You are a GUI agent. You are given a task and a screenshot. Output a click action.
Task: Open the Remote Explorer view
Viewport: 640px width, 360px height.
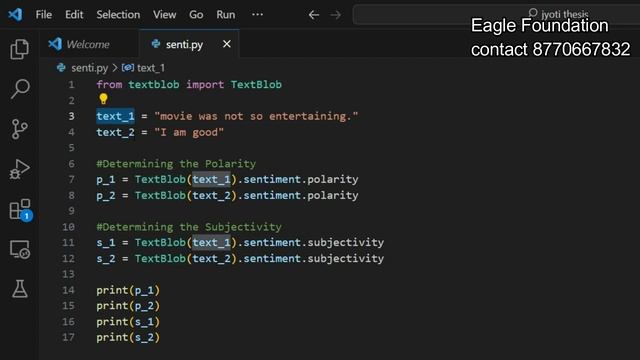click(x=20, y=249)
